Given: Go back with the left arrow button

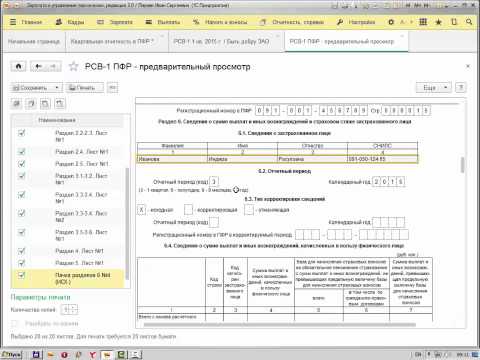Looking at the screenshot, I should point(38,67).
